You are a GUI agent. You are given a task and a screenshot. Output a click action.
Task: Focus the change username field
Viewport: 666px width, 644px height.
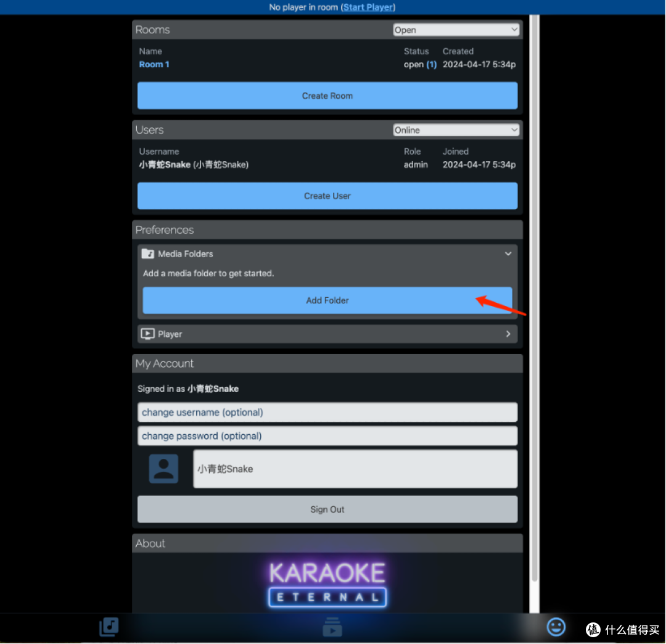[x=327, y=413]
